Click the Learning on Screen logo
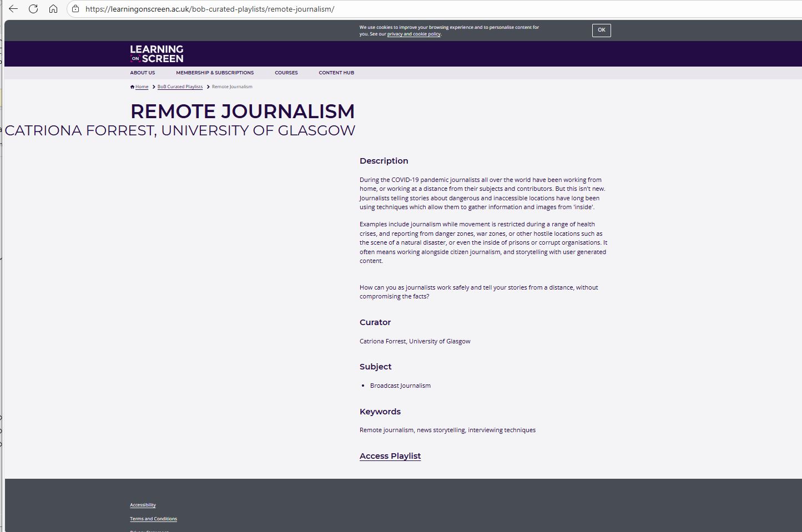This screenshot has width=802, height=532. coord(157,54)
